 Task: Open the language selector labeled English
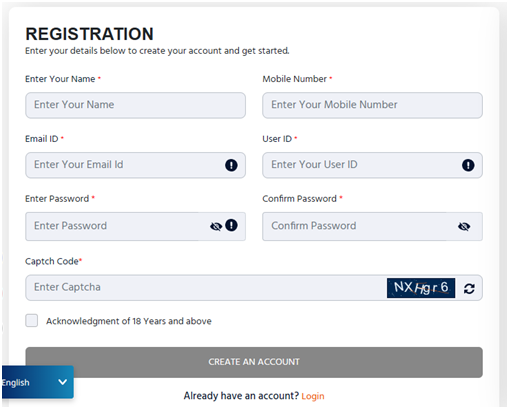click(x=38, y=382)
